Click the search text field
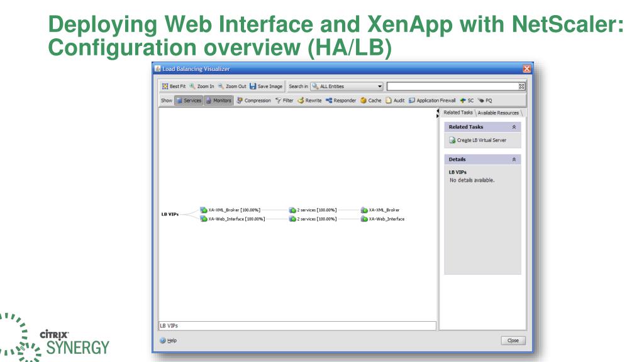 pos(452,86)
